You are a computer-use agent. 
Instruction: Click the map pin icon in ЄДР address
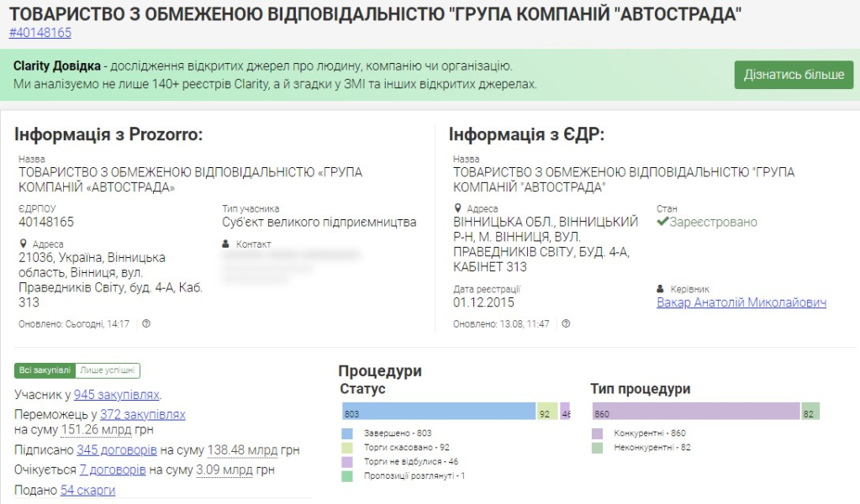click(x=457, y=208)
